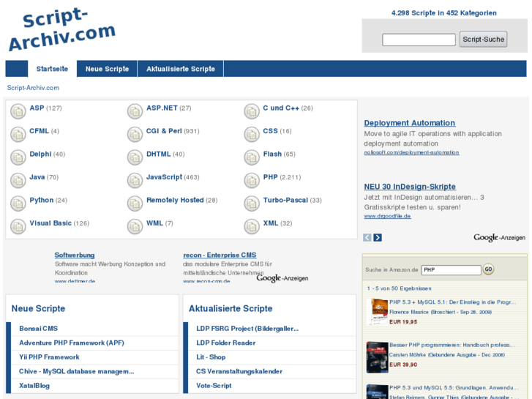Open LDP FSRG Project entry
Viewport: 532px width, 399px height.
click(x=247, y=329)
